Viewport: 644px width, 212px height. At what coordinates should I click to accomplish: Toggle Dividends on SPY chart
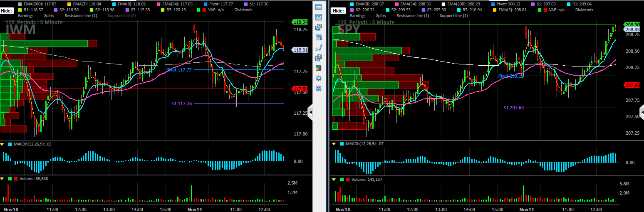click(584, 10)
